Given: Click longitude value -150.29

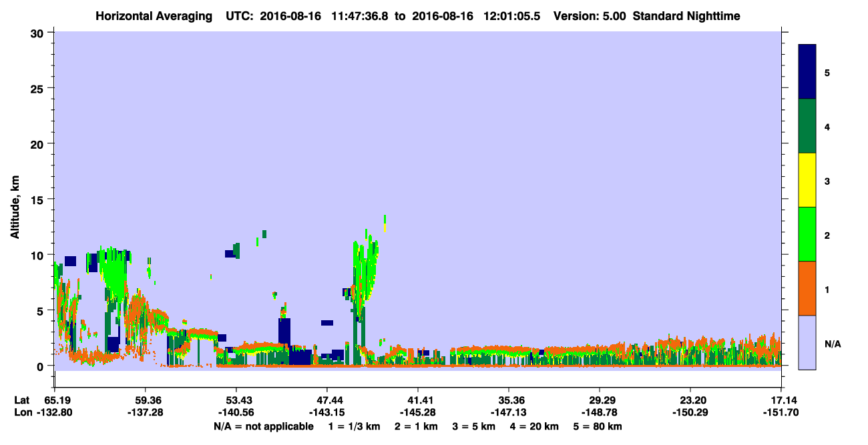Looking at the screenshot, I should pos(690,412).
